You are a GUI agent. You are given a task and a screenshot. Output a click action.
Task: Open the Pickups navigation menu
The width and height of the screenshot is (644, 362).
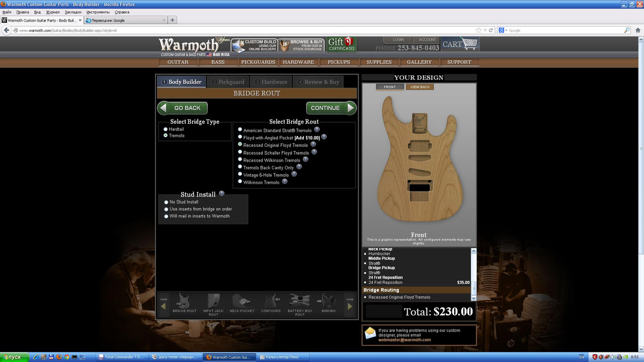(339, 62)
